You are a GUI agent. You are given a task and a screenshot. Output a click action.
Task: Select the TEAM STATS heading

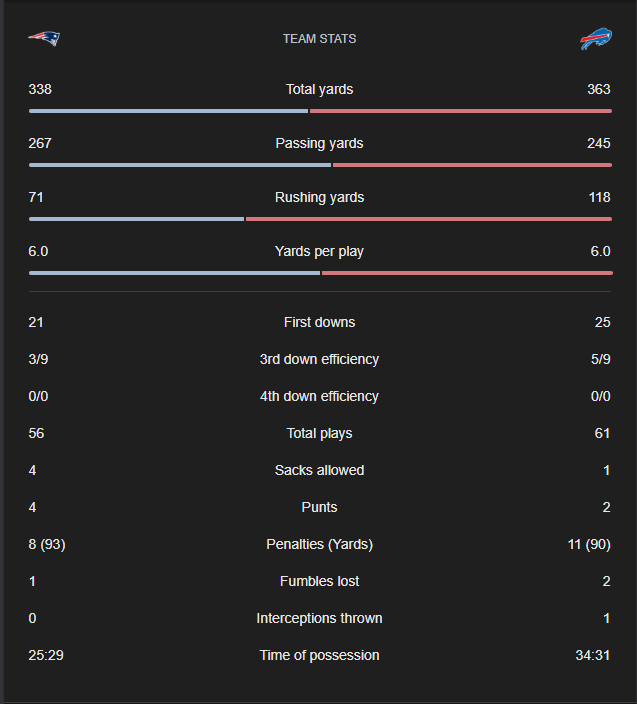pyautogui.click(x=319, y=39)
